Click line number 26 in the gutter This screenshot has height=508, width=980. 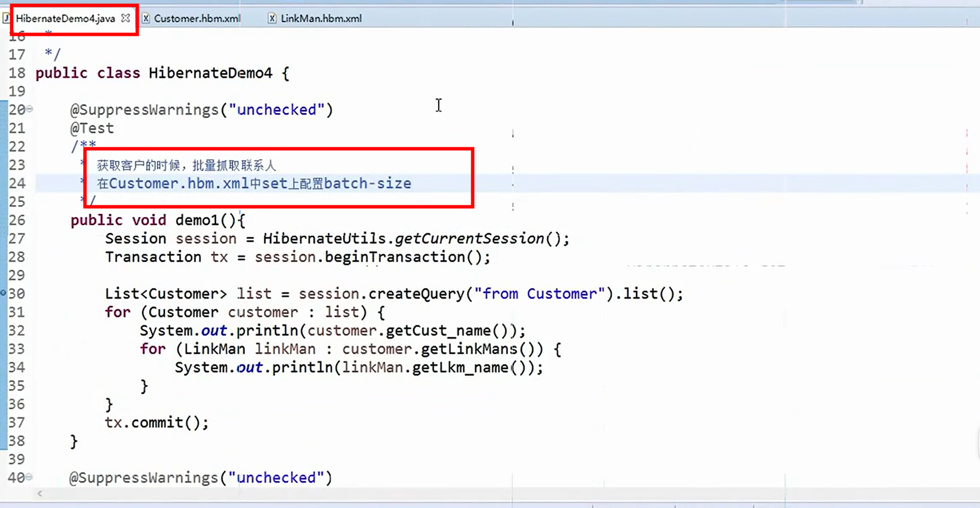[x=17, y=220]
